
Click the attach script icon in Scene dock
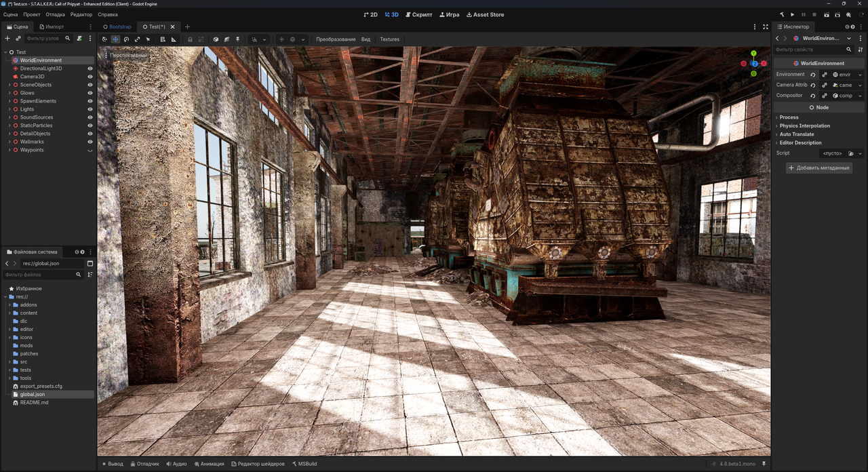tap(80, 39)
